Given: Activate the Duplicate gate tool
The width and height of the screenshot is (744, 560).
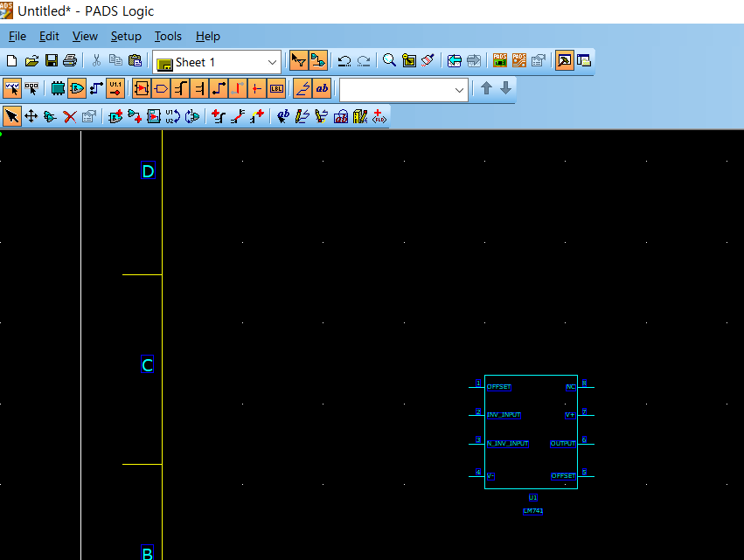Looking at the screenshot, I should pyautogui.click(x=51, y=116).
